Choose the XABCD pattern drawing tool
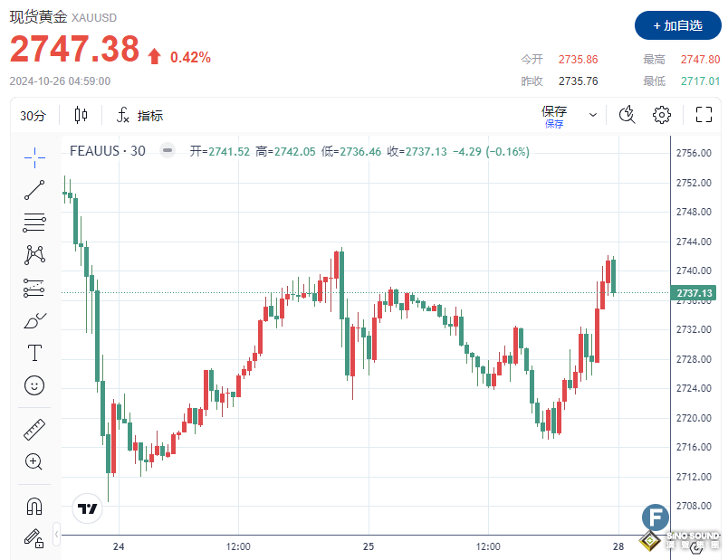728x560 pixels. tap(34, 254)
